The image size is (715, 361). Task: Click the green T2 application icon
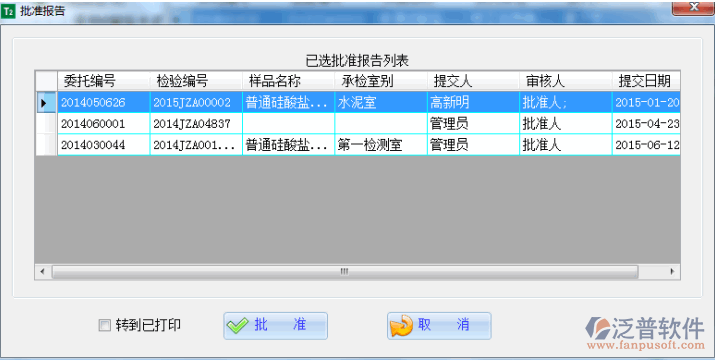point(8,11)
